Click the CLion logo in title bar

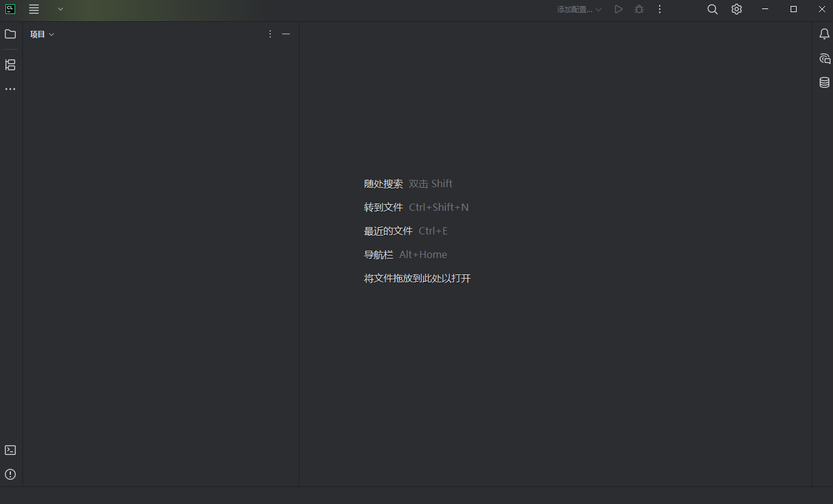pyautogui.click(x=10, y=9)
